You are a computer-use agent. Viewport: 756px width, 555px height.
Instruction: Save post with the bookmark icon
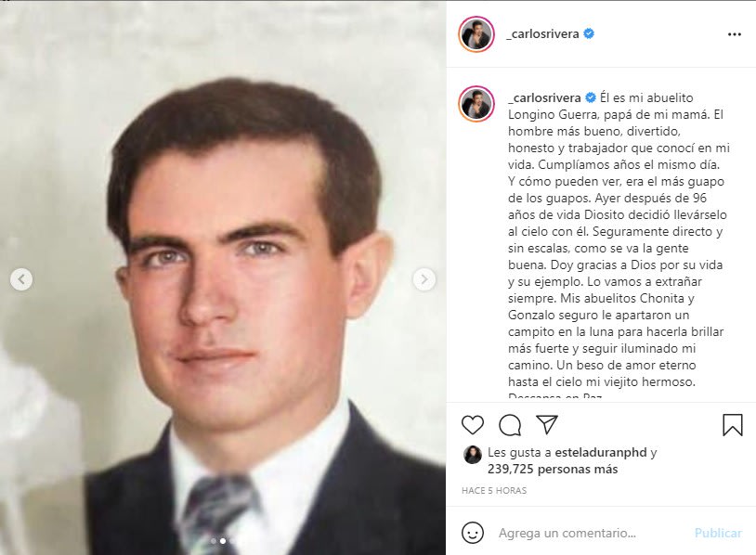pos(733,425)
